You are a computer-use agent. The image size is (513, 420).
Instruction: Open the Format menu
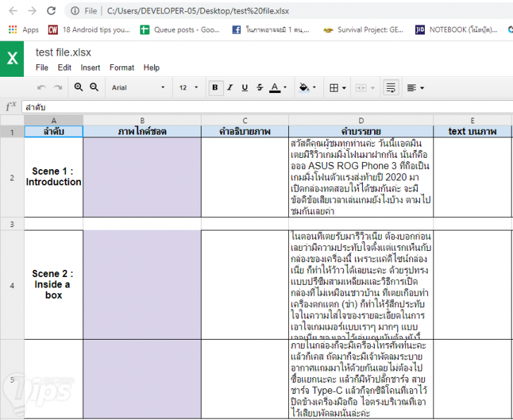point(122,68)
